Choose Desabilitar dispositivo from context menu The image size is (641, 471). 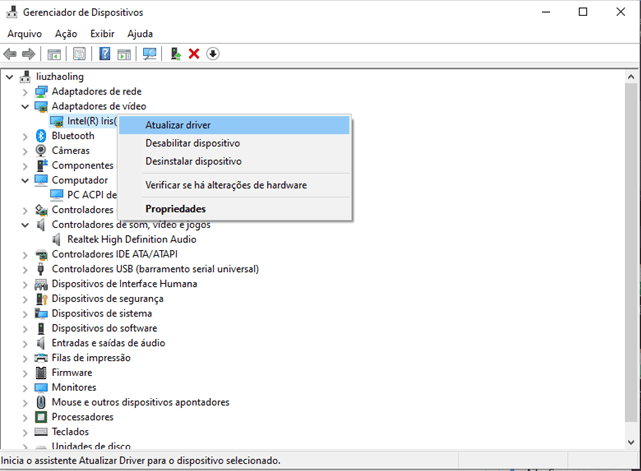(234, 143)
